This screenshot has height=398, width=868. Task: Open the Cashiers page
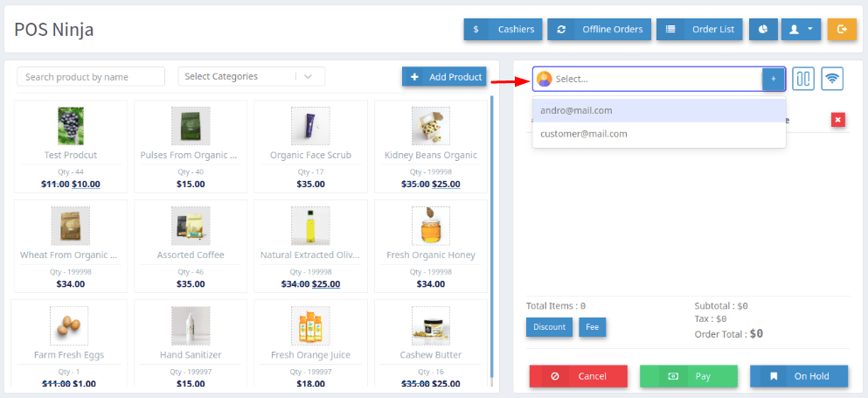click(x=503, y=29)
